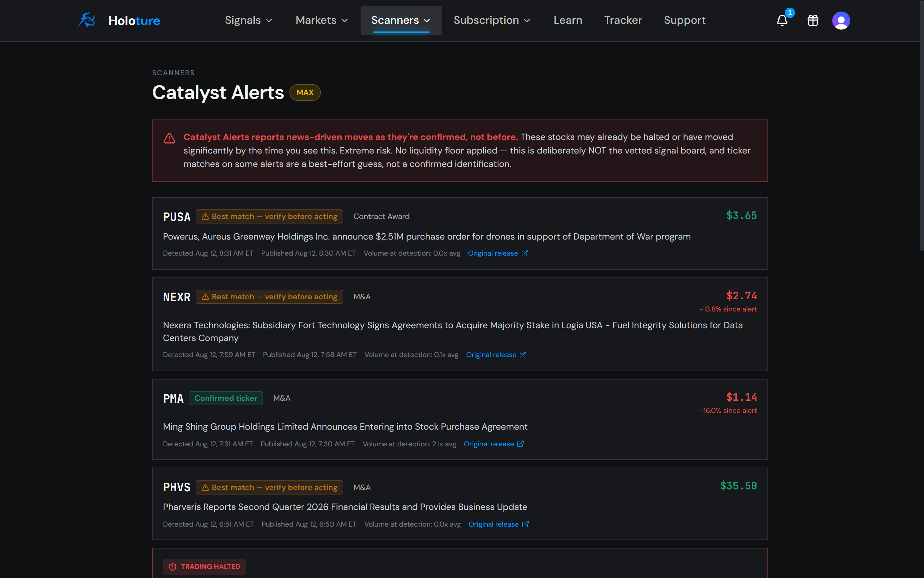This screenshot has height=578, width=924.
Task: Open NEXR Original release link
Action: [496, 355]
